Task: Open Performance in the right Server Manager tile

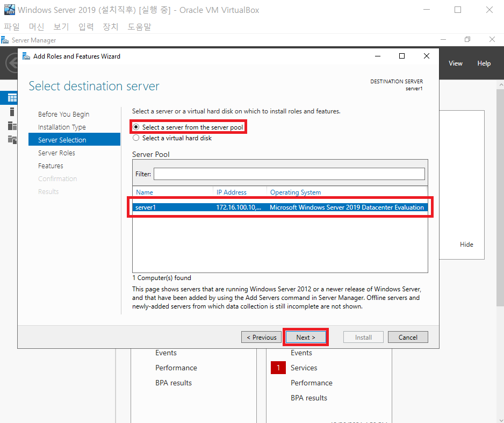Action: [312, 383]
